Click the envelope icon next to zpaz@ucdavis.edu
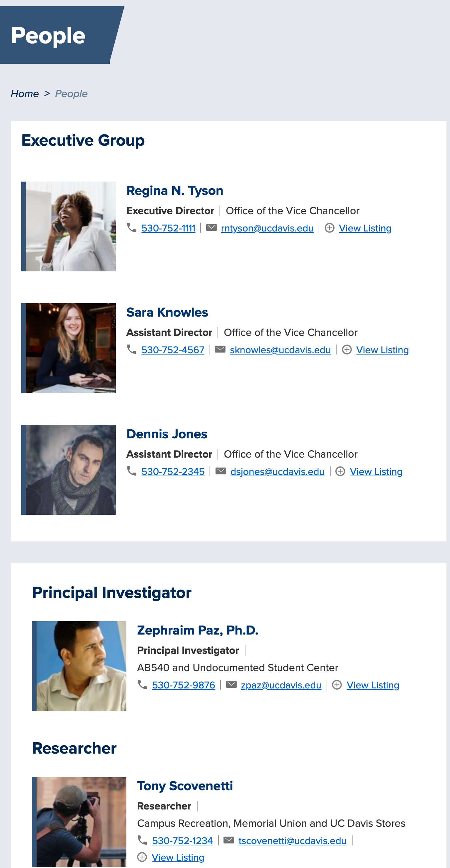This screenshot has height=868, width=450. click(x=231, y=685)
